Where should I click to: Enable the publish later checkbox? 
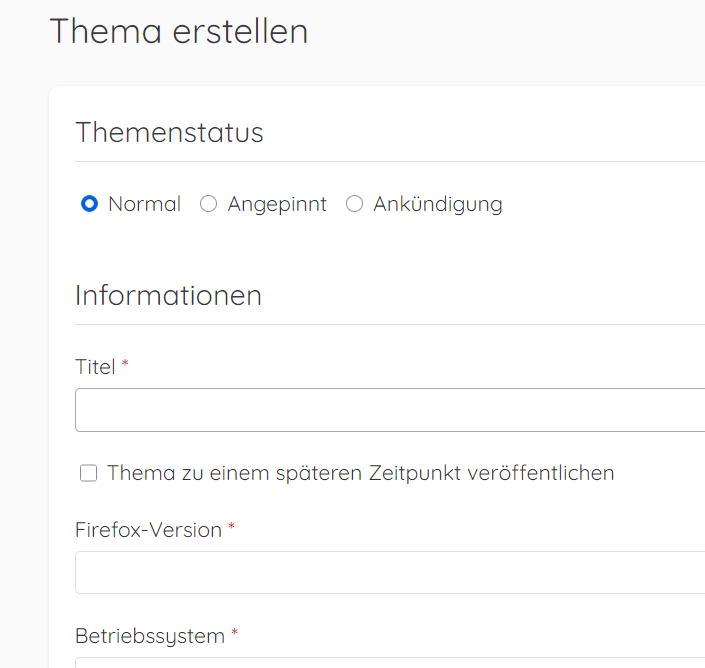(89, 473)
